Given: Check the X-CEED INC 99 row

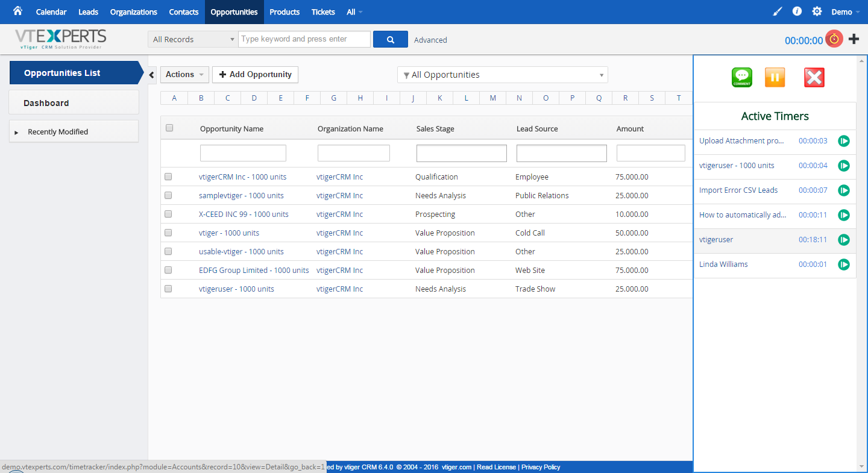Looking at the screenshot, I should click(x=168, y=214).
